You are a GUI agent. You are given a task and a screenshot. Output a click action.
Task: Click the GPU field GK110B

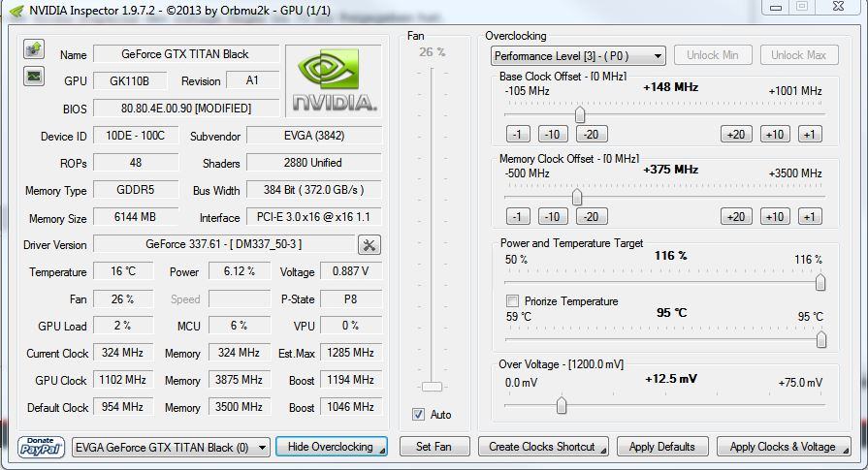(130, 80)
